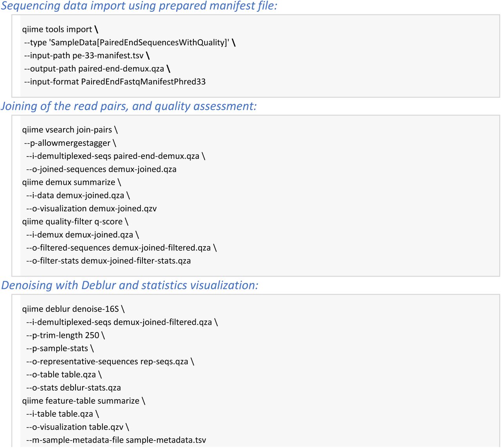The width and height of the screenshot is (501, 448).
Task: Click the --p-trim-length 250 line
Action: pyautogui.click(x=65, y=335)
